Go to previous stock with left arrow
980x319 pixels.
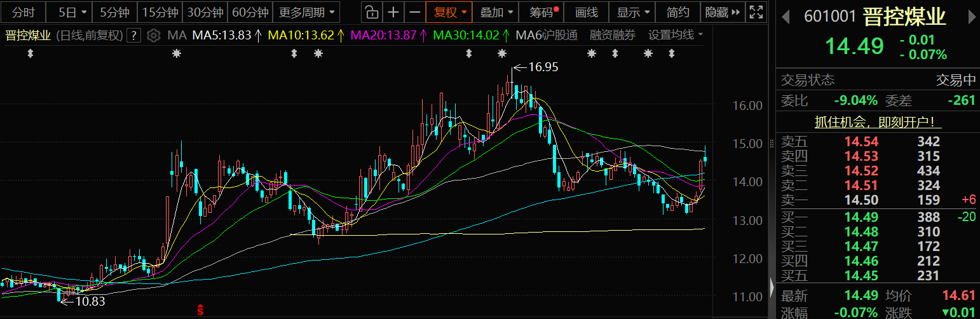(786, 17)
